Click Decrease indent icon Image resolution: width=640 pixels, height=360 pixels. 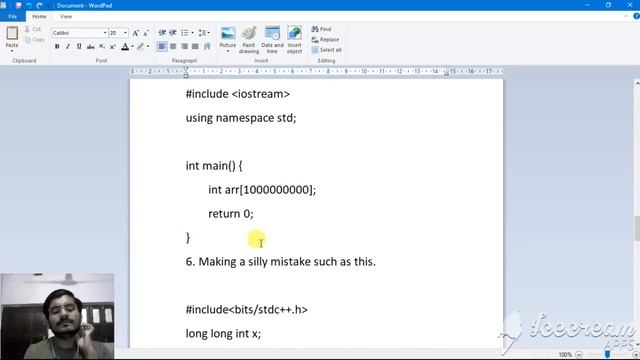[x=162, y=33]
